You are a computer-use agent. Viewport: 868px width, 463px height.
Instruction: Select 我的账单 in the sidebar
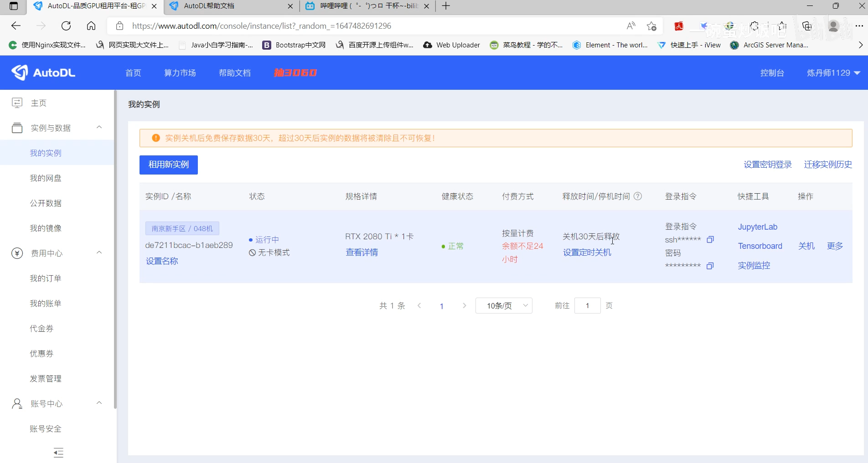point(57,304)
